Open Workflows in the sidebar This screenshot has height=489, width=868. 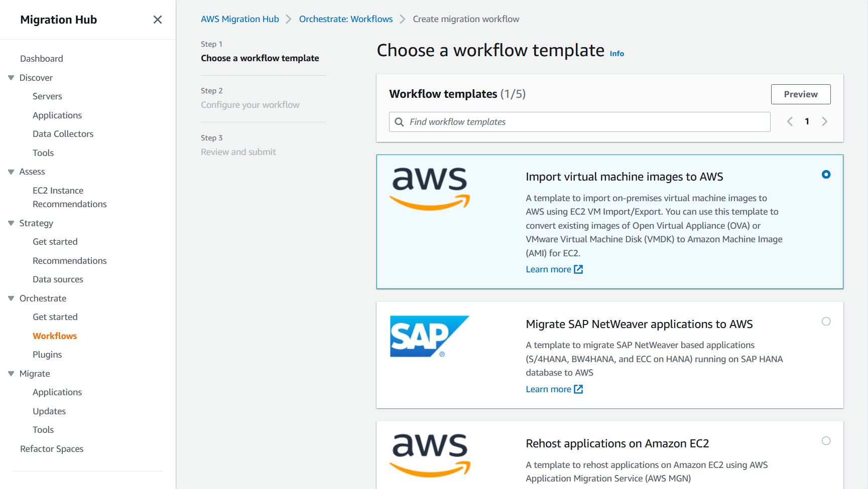click(x=55, y=336)
